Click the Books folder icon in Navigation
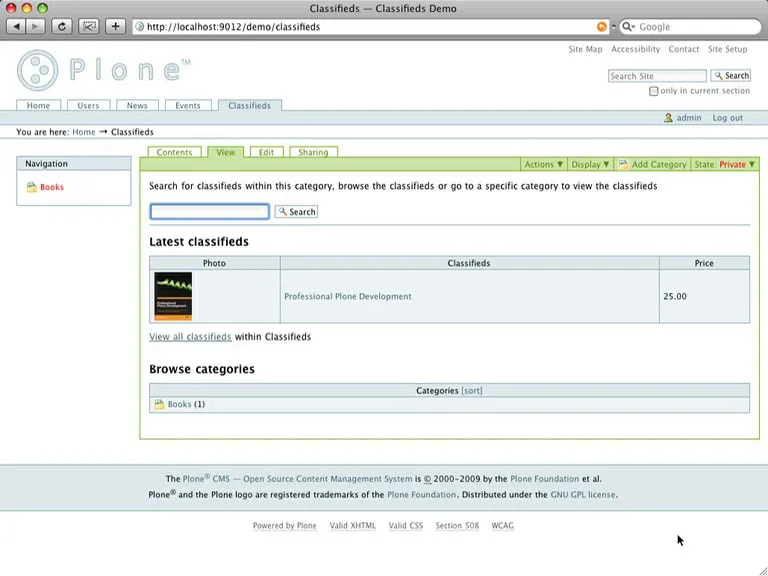The image size is (768, 576). point(32,187)
